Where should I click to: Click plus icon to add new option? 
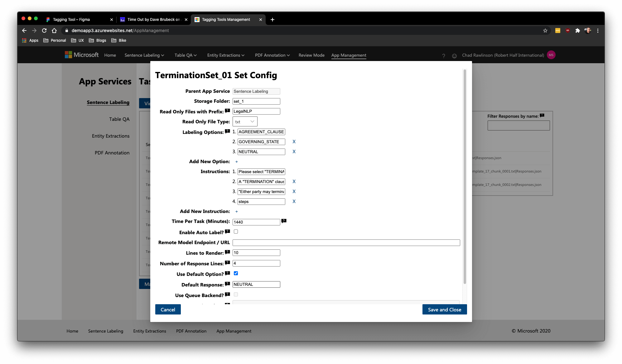coord(236,162)
